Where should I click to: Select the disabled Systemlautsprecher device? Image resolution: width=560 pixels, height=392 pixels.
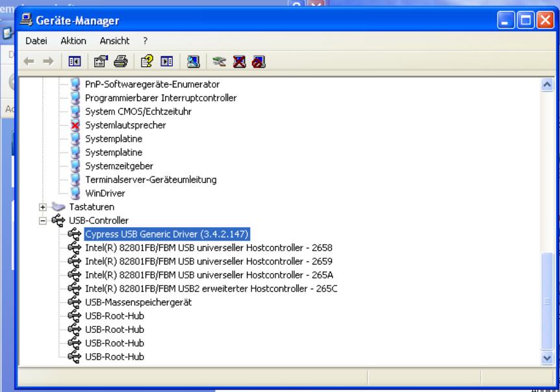coord(125,125)
